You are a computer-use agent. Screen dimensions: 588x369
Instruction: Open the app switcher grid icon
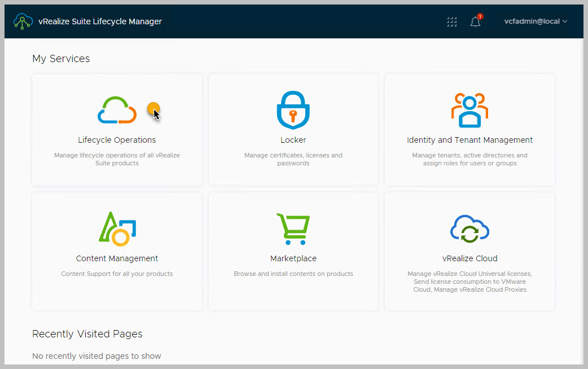(451, 21)
